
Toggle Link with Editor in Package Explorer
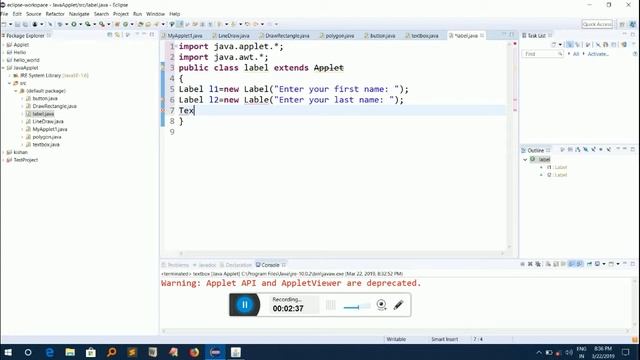pos(118,36)
